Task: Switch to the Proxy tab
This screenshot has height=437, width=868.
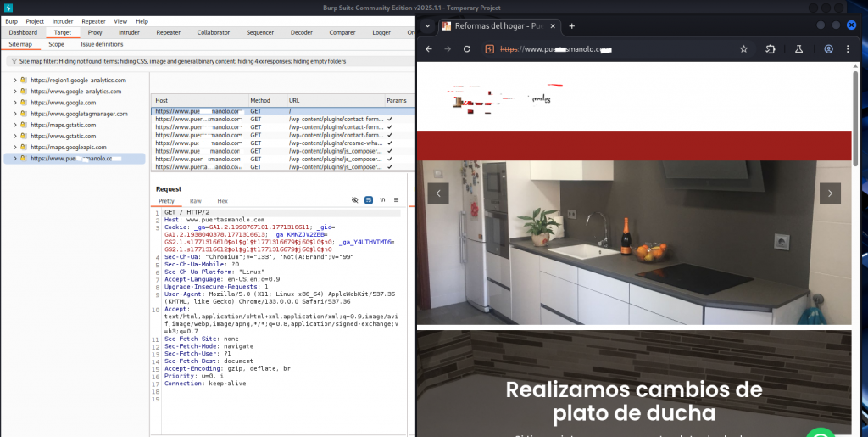Action: 95,32
